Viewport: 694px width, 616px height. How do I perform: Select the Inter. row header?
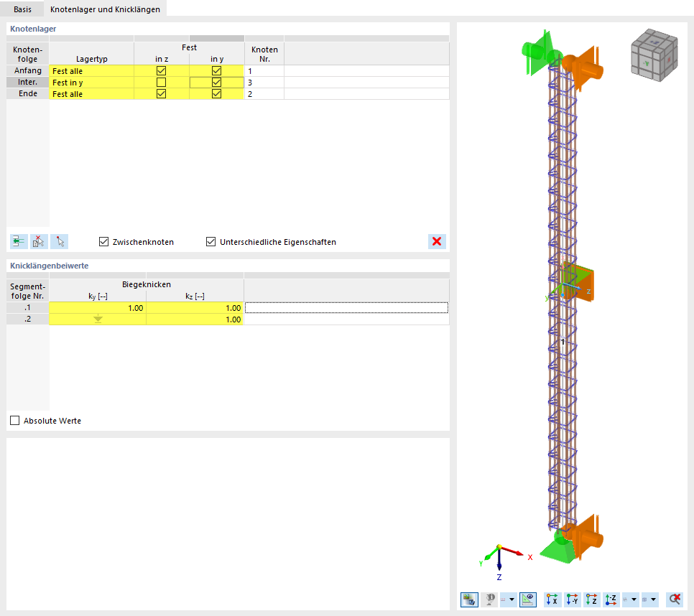28,83
